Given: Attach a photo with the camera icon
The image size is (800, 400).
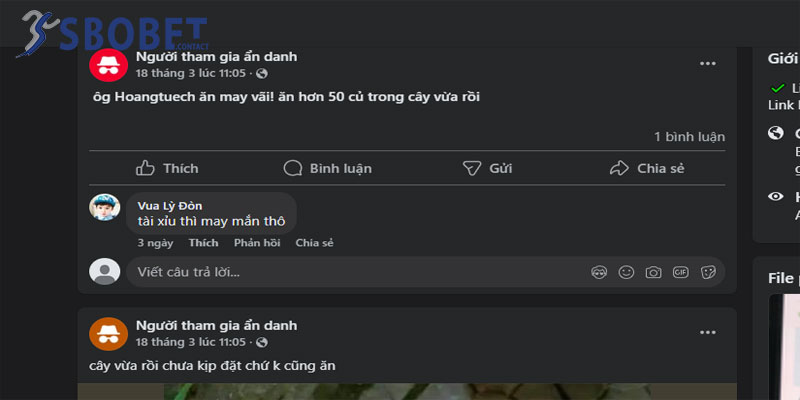Looking at the screenshot, I should click(x=653, y=272).
